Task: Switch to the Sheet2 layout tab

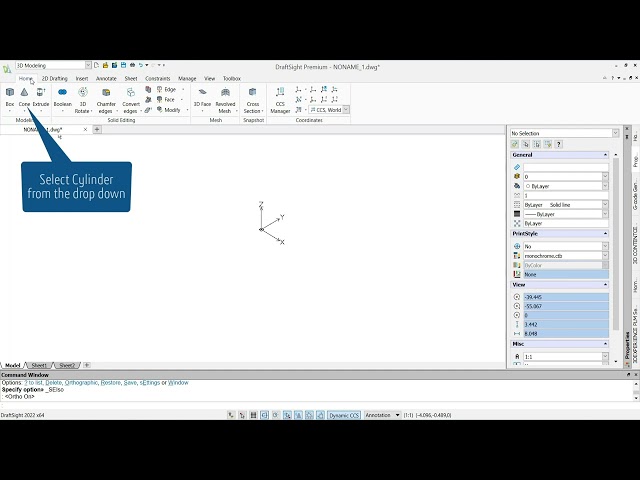Action: point(67,365)
